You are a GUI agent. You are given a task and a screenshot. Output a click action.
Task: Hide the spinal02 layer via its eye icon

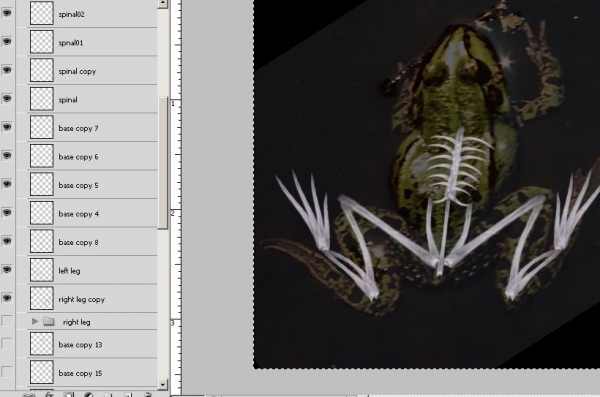pyautogui.click(x=7, y=13)
